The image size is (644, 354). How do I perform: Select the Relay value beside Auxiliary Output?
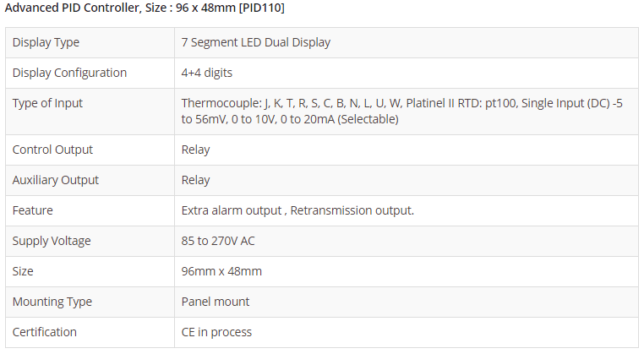tap(196, 180)
